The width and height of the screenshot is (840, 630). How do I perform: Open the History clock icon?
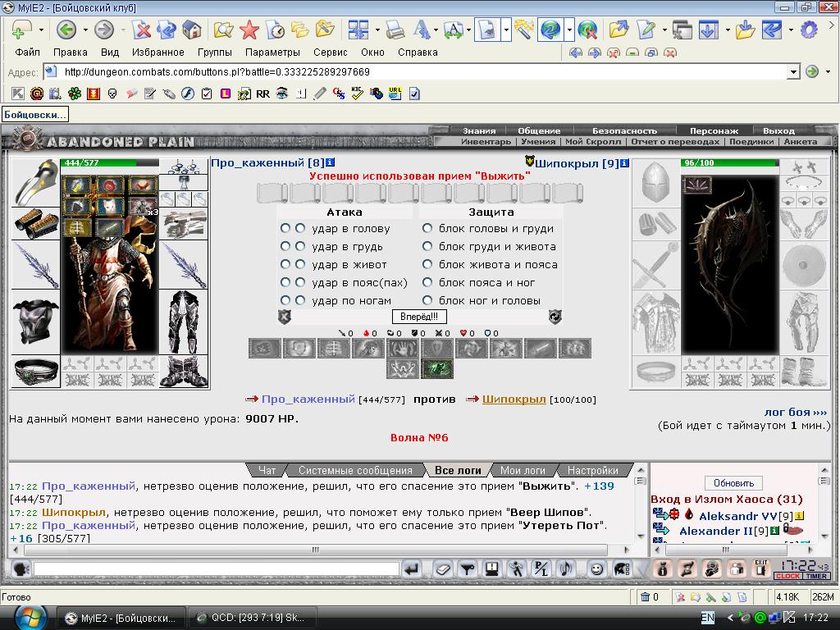point(276,30)
